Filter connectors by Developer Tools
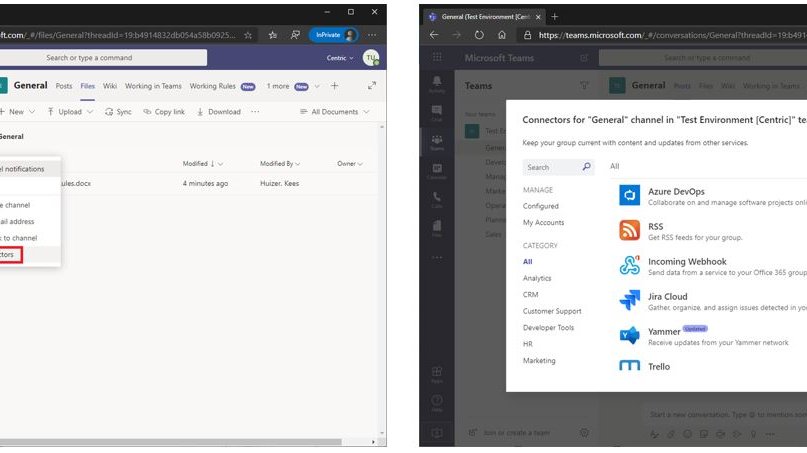 coord(548,327)
